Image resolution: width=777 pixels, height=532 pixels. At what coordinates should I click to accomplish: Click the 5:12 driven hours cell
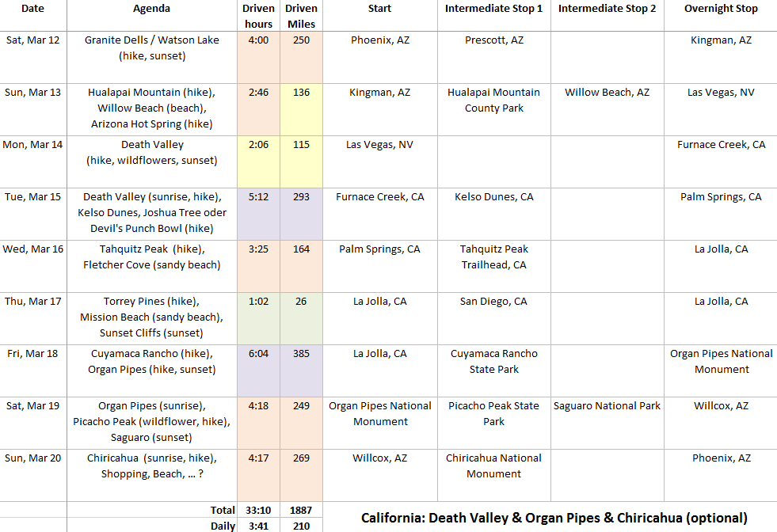(258, 197)
